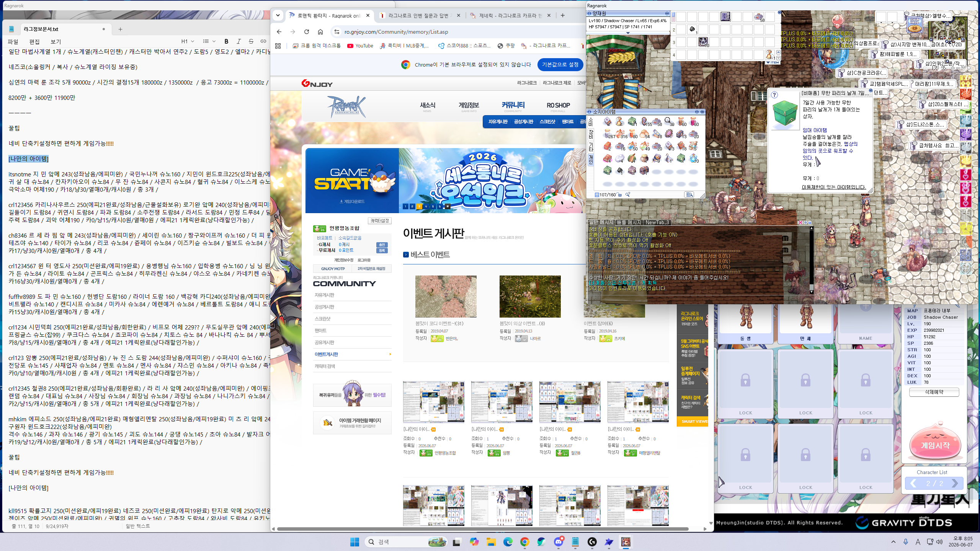The width and height of the screenshot is (980, 551).
Task: Use the hotbar row 1 skill icon
Action: click(725, 16)
